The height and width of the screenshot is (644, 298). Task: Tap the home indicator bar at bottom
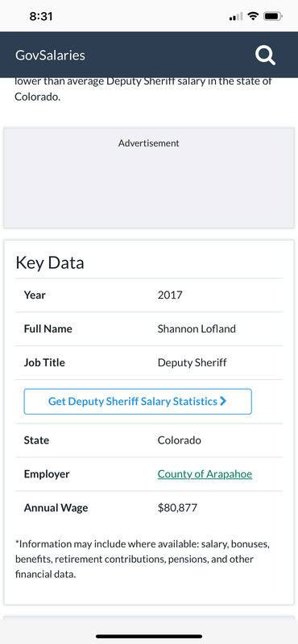149,636
